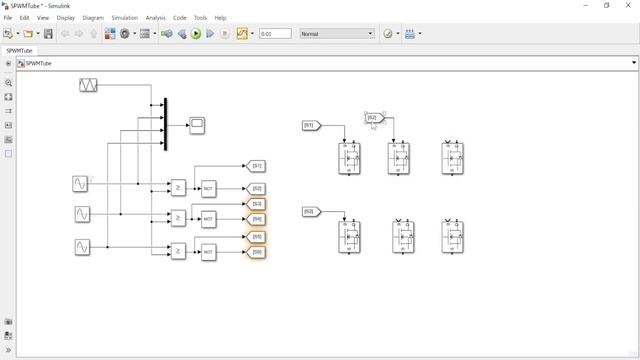Viewport: 640px width, 360px height.
Task: Select the SPWMTube model tab
Action: pos(19,51)
